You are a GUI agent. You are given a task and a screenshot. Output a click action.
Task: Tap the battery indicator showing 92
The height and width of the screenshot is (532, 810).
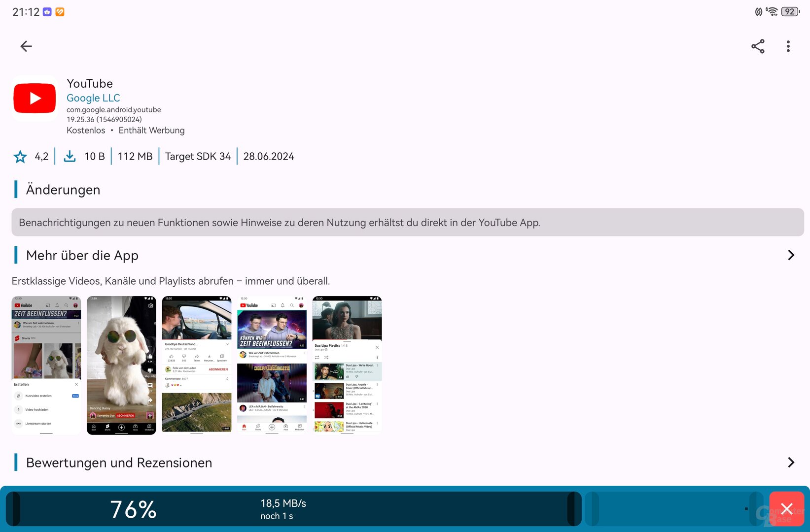[x=790, y=11]
